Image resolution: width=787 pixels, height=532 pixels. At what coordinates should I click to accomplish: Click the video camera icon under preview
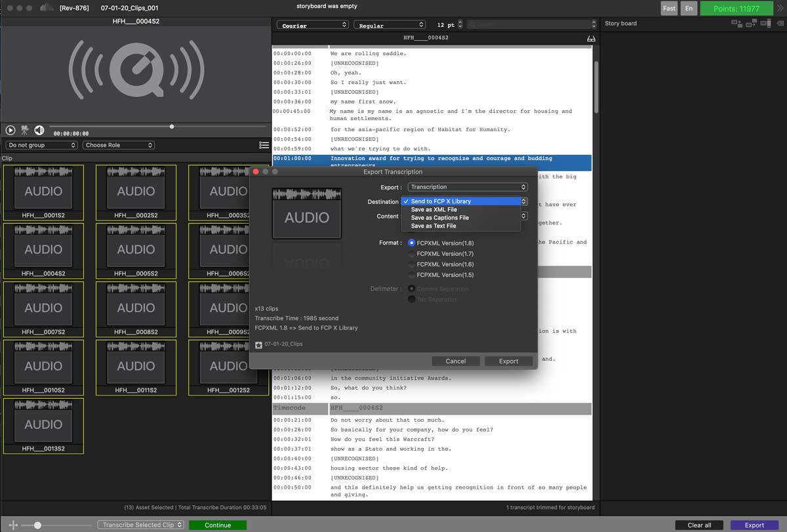(25, 131)
